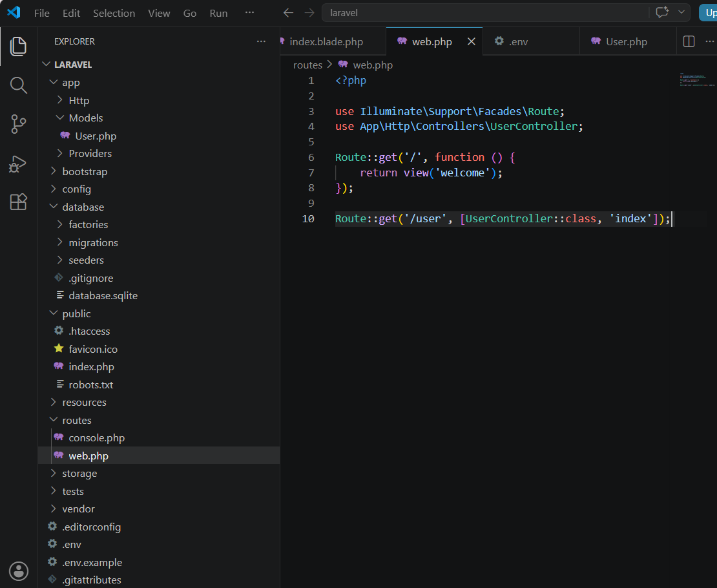Open User.php in the explorer tree
717x588 pixels.
[159, 136]
